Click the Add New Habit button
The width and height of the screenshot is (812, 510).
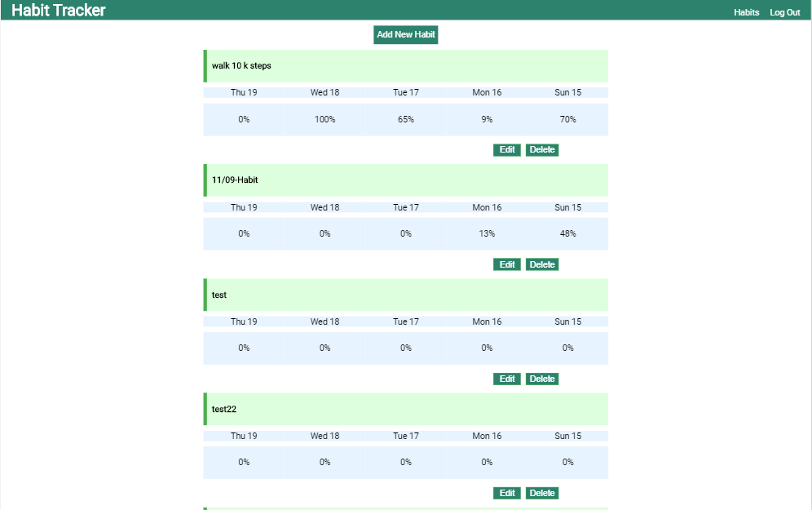click(x=405, y=34)
